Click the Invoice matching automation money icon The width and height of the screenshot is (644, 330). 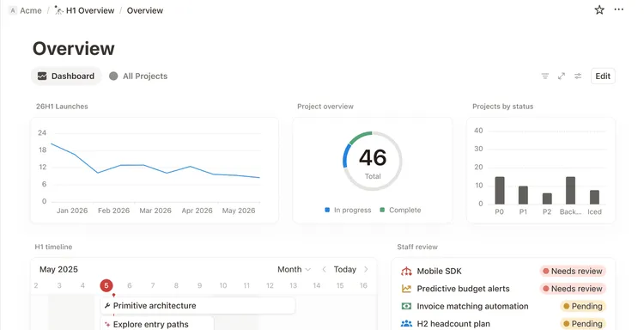(406, 306)
